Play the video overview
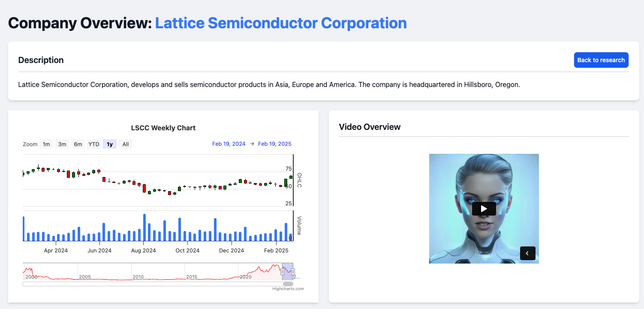Screen dimensions: 644x309 pyautogui.click(x=484, y=209)
